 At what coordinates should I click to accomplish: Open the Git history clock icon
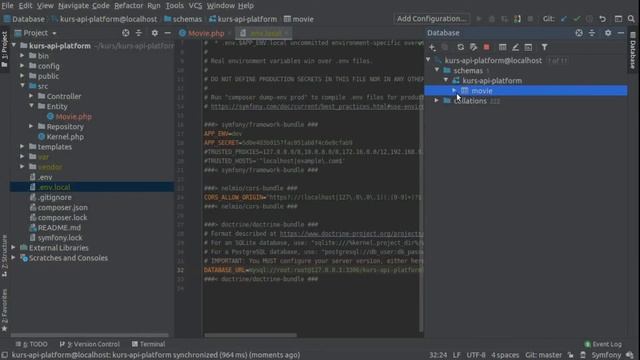(589, 19)
